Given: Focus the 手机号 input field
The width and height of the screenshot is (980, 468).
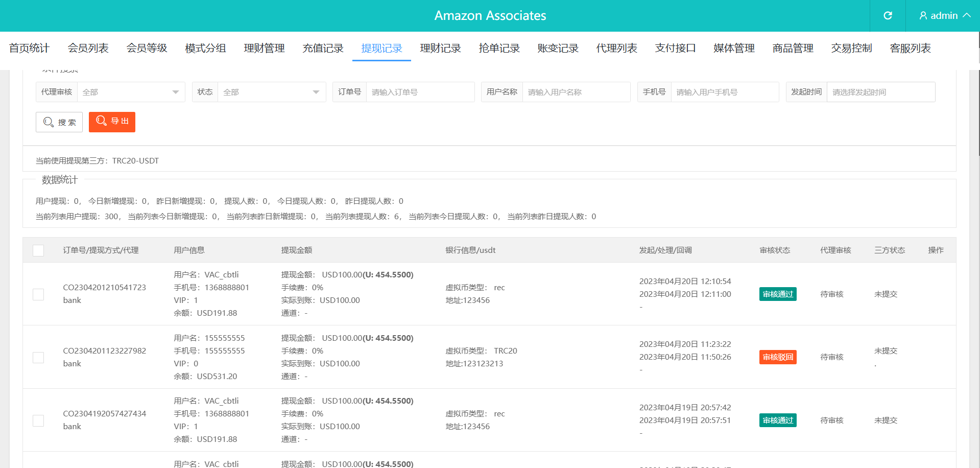Looking at the screenshot, I should (725, 92).
